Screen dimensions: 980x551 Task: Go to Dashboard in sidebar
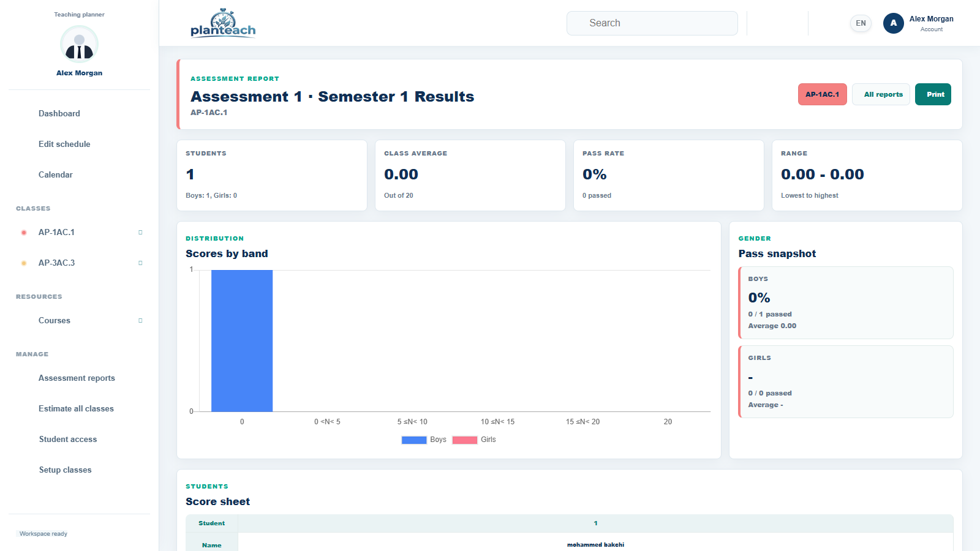59,113
